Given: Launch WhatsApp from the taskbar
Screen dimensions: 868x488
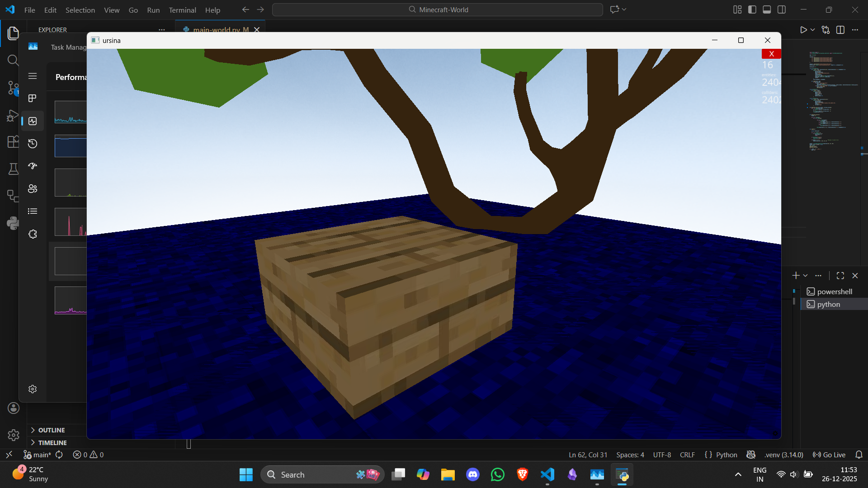Looking at the screenshot, I should 497,474.
